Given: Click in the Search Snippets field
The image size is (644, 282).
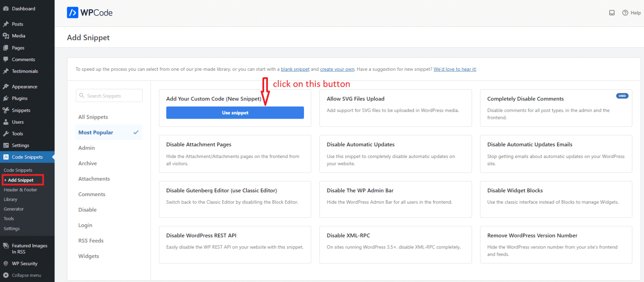Looking at the screenshot, I should coord(109,96).
